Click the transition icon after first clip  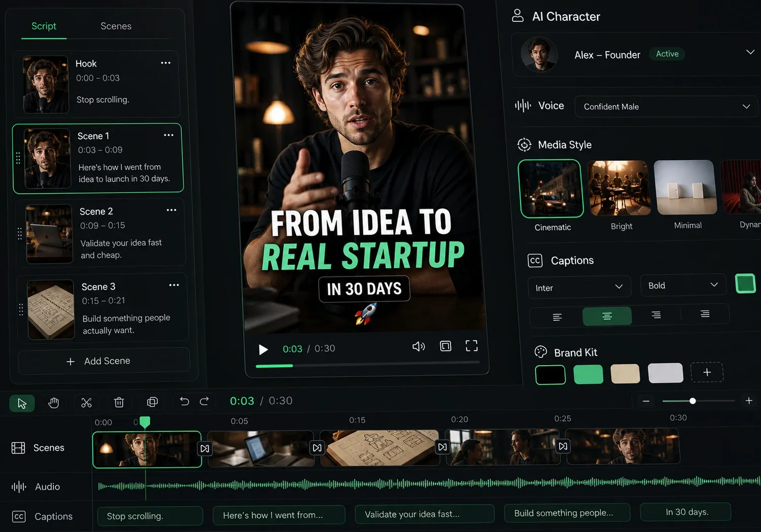coord(205,448)
